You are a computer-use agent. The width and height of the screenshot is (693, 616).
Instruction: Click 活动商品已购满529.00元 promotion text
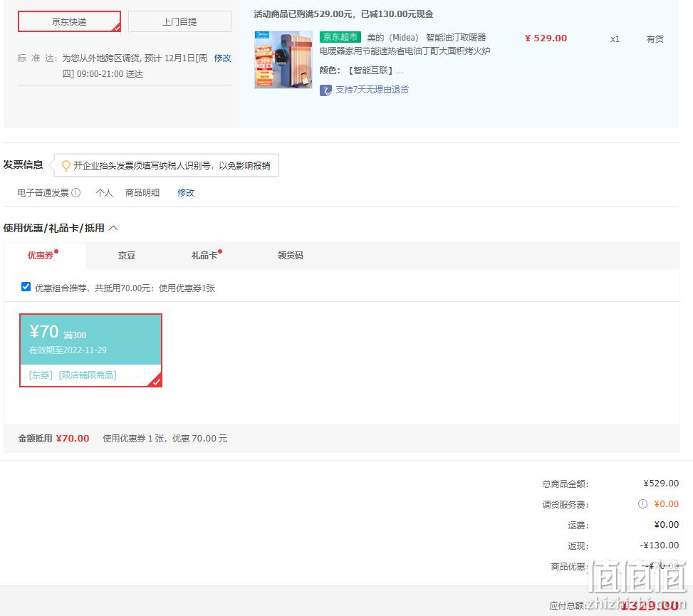click(343, 14)
